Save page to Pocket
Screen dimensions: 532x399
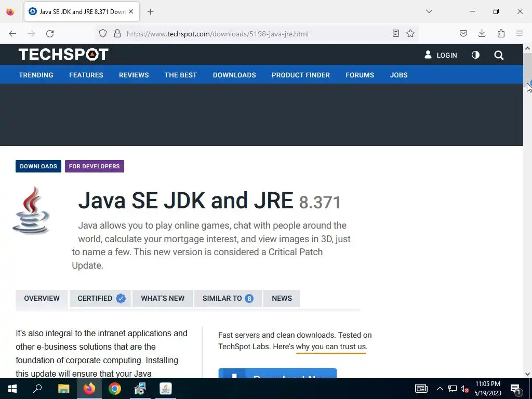(x=463, y=33)
